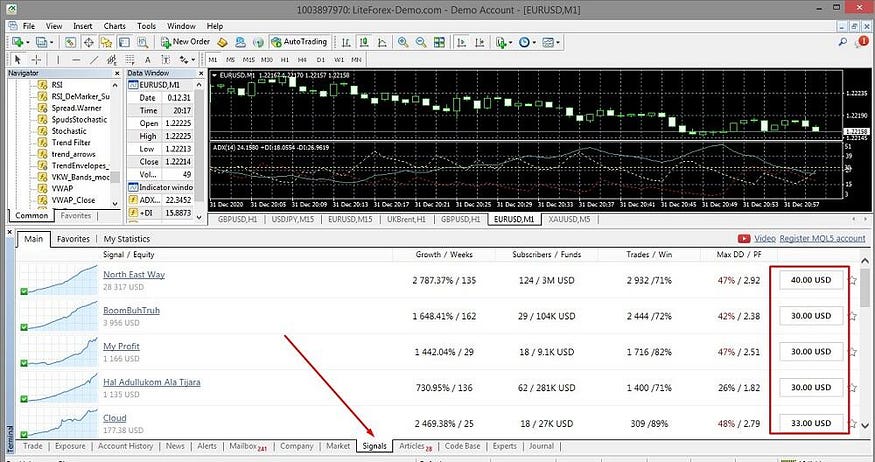Select the D1 timeframe button
The image size is (875, 462).
coord(320,60)
